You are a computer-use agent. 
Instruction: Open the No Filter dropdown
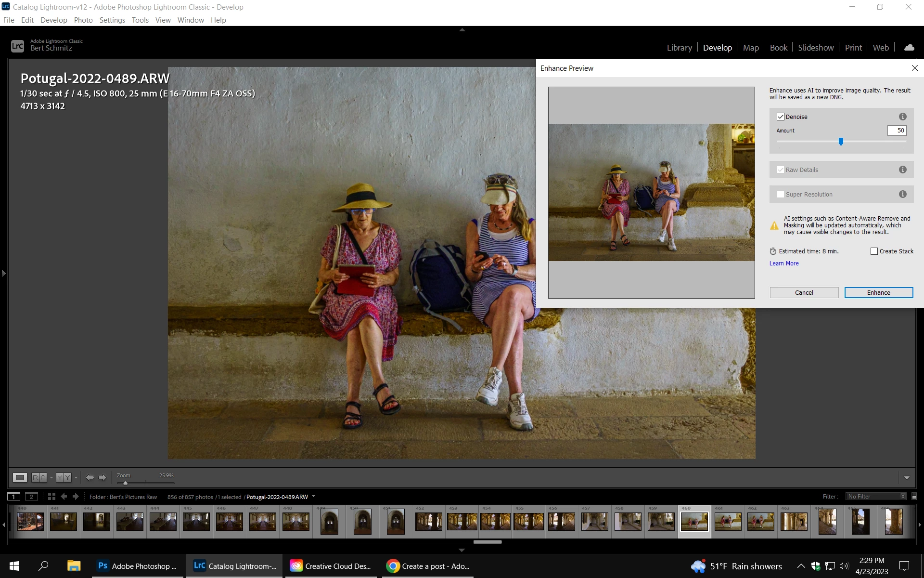pos(876,497)
